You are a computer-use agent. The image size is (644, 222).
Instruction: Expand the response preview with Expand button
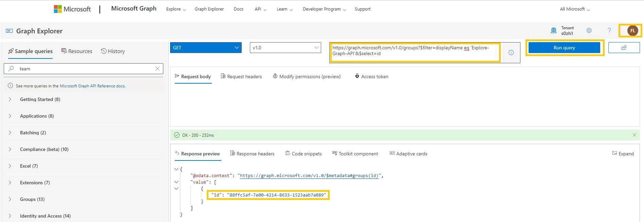point(623,154)
